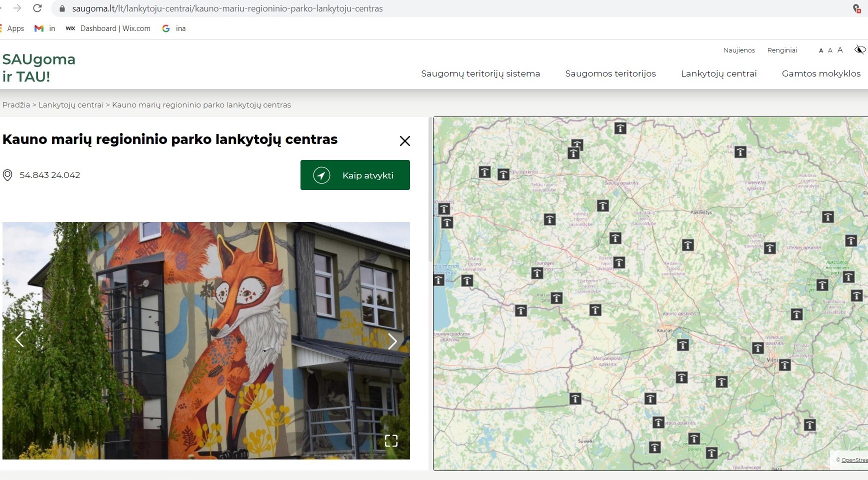Image resolution: width=868 pixels, height=480 pixels.
Task: Select the map marker near Suwałki
Action: [x=575, y=398]
